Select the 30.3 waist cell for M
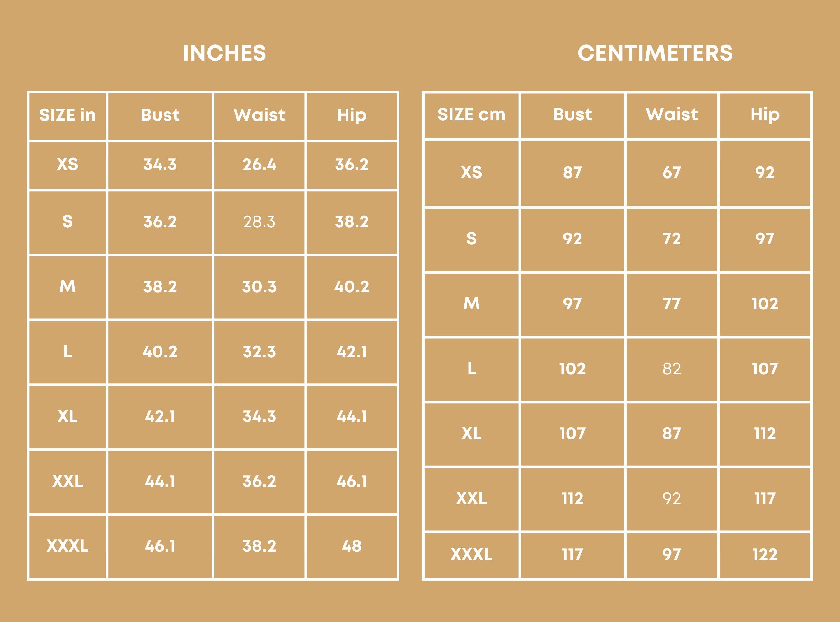 [259, 287]
